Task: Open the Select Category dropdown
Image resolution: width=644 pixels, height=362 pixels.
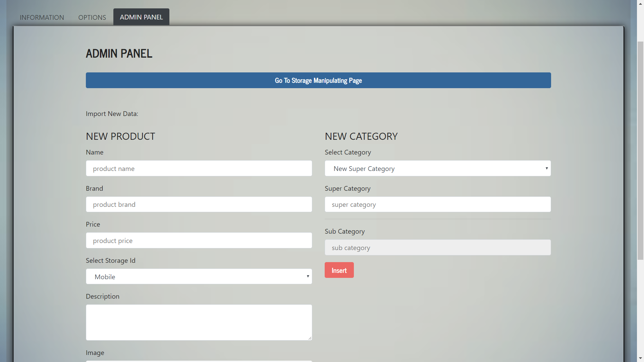Action: (438, 168)
